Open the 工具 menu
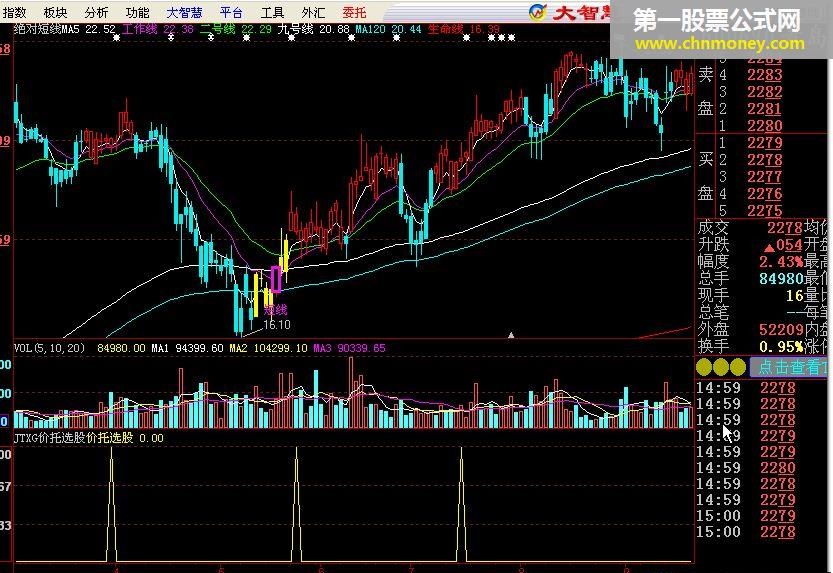 (272, 12)
